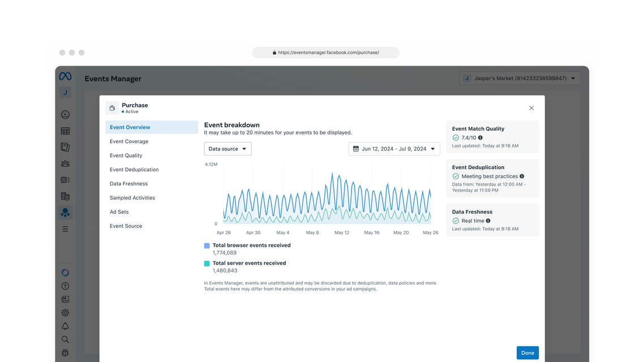Open the Jun 12 - Jul 9 date picker
The image size is (644, 362).
(x=394, y=149)
